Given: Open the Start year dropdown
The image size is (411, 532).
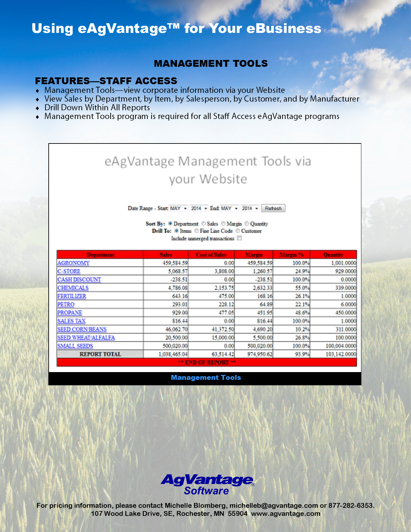Looking at the screenshot, I should [x=199, y=208].
